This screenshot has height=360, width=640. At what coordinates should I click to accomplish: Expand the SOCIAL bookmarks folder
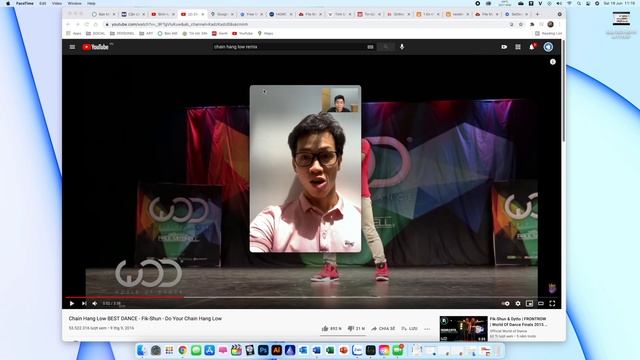click(x=96, y=33)
